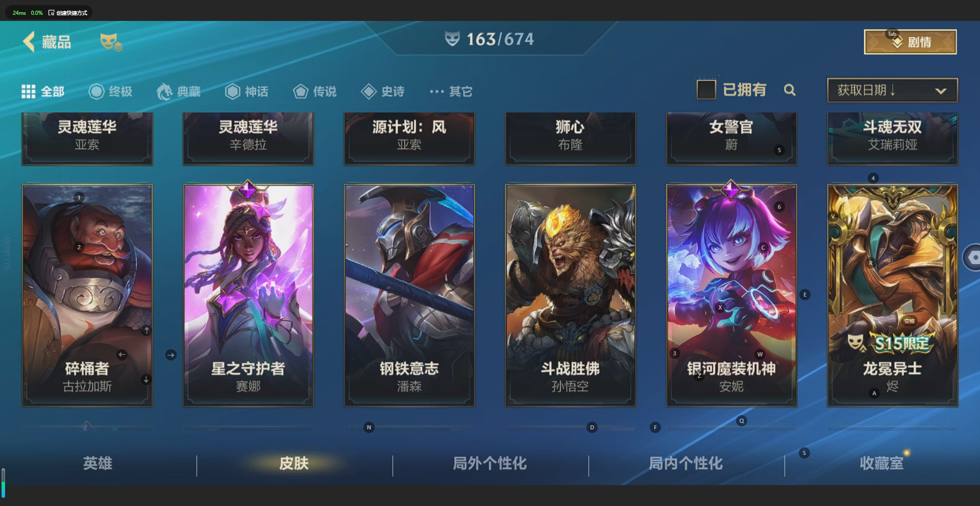The width and height of the screenshot is (980, 506).
Task: Open the golden mask collection icon
Action: (x=111, y=42)
